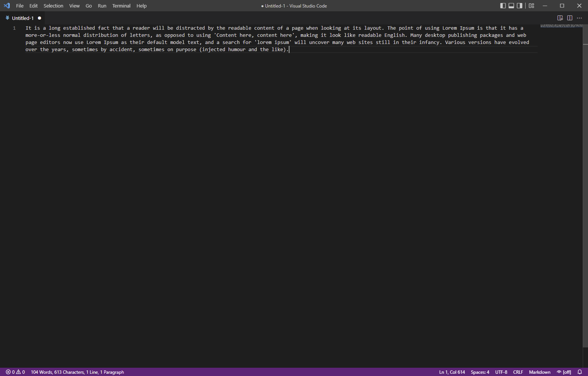Click the unsaved dot on Untitled-1 tab
This screenshot has height=376, width=588.
(x=39, y=18)
